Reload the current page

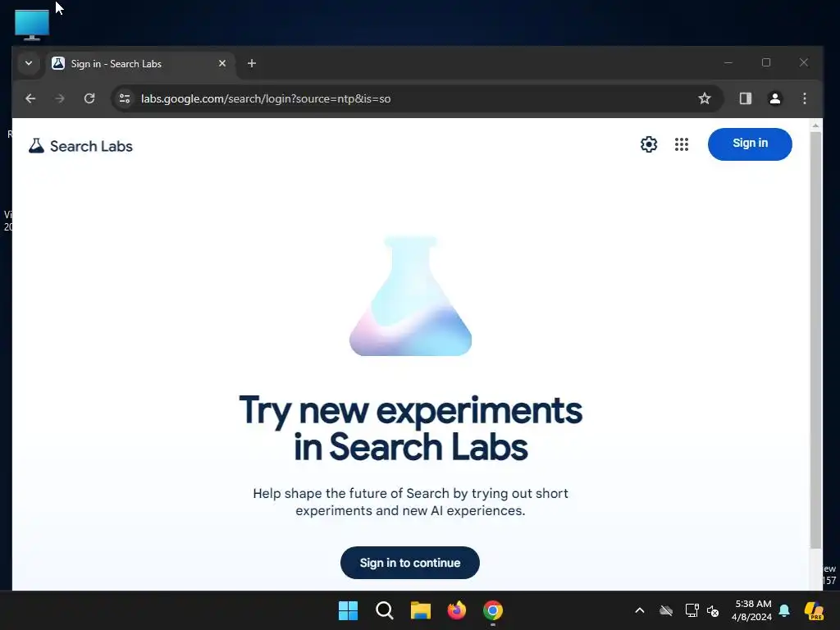[89, 98]
